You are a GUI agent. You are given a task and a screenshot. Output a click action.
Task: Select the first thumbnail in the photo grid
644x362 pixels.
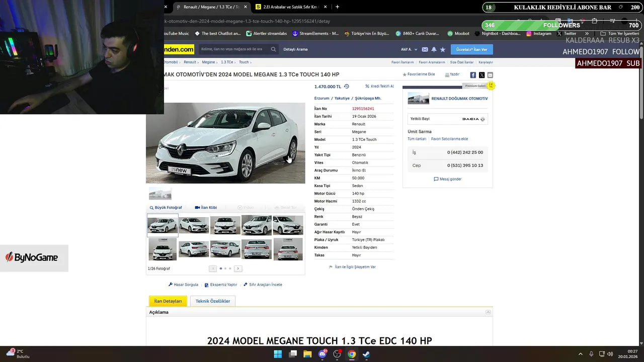163,225
